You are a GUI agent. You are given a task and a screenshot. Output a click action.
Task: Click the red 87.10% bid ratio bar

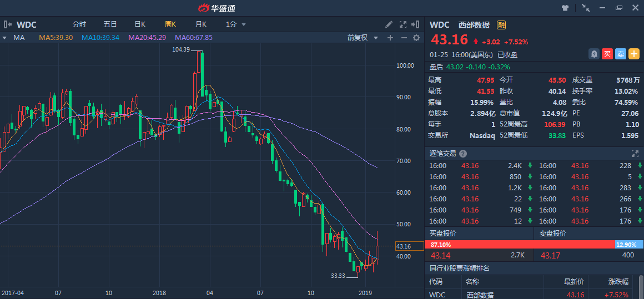pyautogui.click(x=520, y=245)
